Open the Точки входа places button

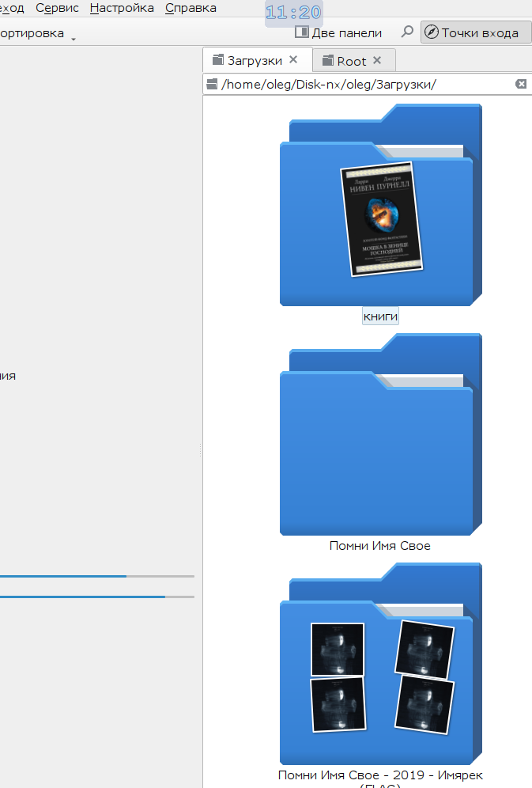click(x=475, y=32)
